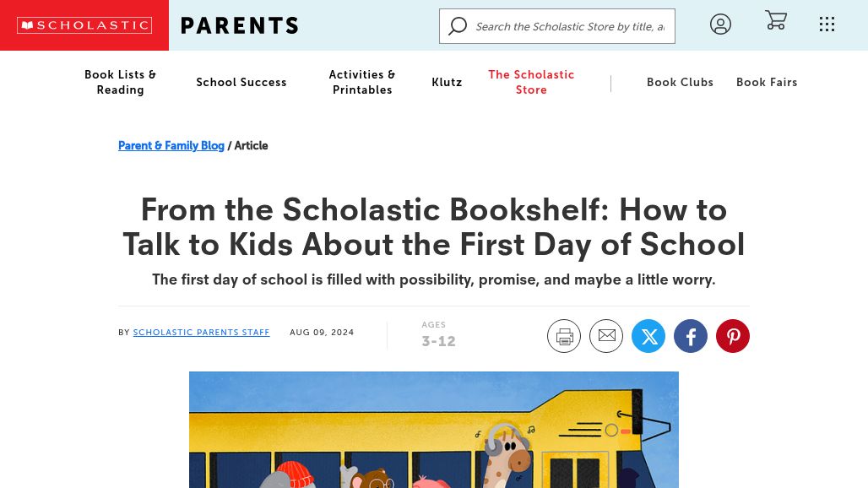Viewport: 868px width, 488px height.
Task: Open the shopping cart
Action: pyautogui.click(x=775, y=20)
